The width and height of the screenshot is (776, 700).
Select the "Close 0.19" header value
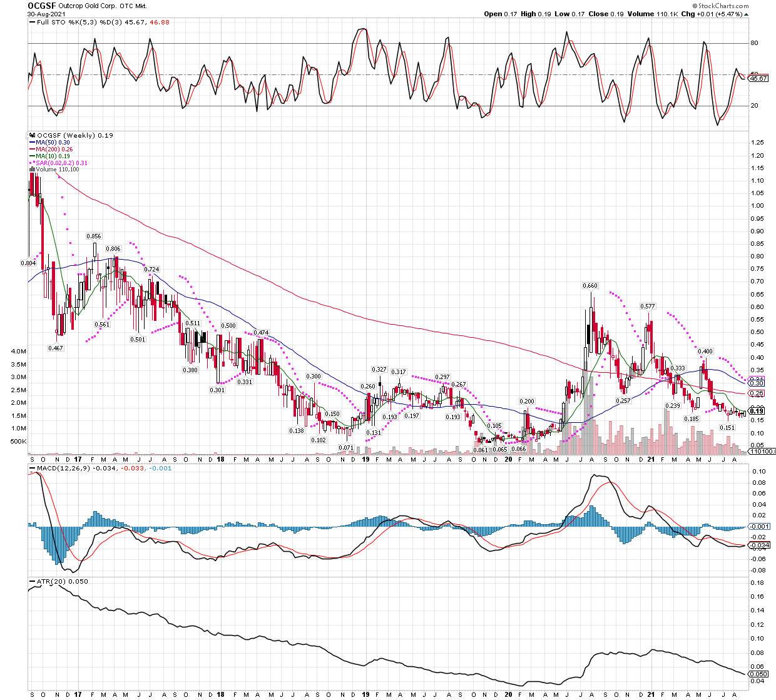click(x=605, y=14)
